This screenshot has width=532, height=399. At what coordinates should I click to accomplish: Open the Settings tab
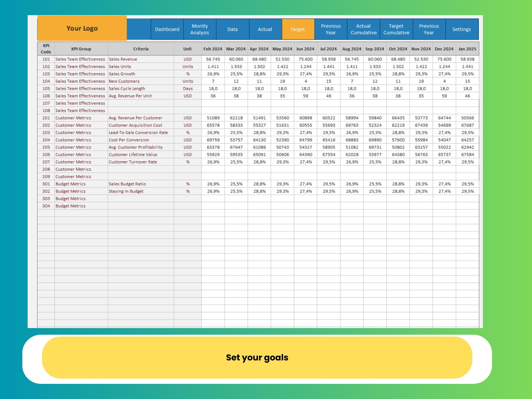point(462,29)
